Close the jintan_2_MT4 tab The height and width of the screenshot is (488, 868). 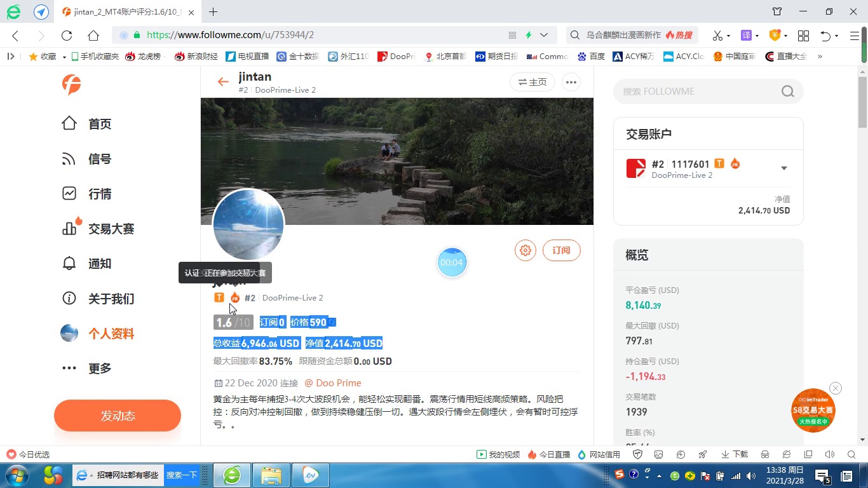pyautogui.click(x=191, y=12)
